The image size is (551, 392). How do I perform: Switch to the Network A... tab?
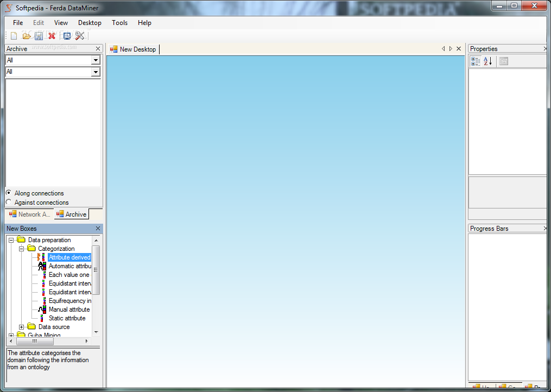click(x=30, y=214)
